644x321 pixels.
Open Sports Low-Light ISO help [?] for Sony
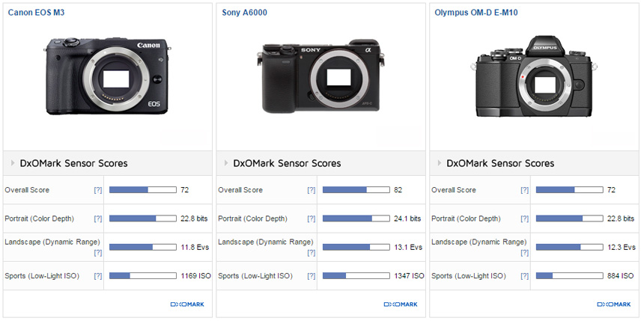pyautogui.click(x=312, y=276)
